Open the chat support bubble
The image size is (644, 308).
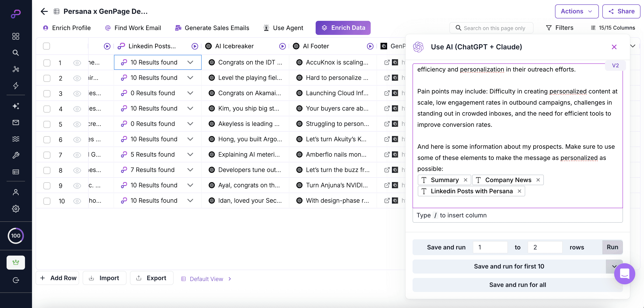[x=624, y=274]
